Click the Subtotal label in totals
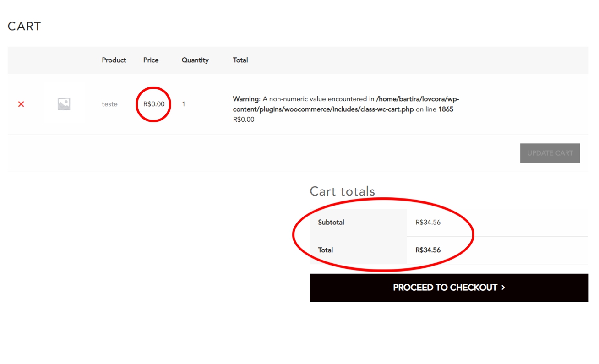This screenshot has width=599, height=364. pos(331,223)
